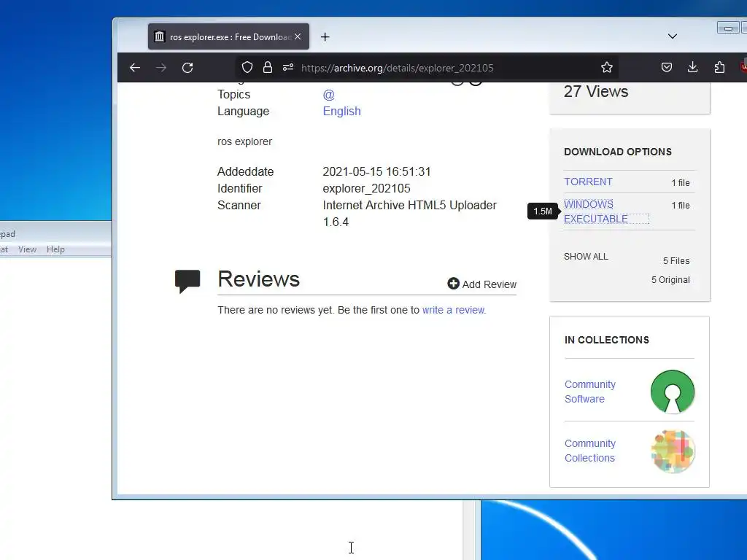Screen dimensions: 747x560
Task: Click SHOW ALL download files
Action: tap(586, 256)
